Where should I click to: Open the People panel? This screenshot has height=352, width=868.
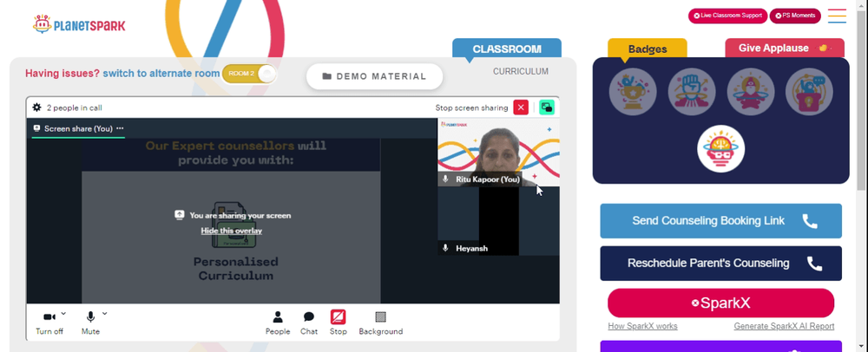[x=278, y=323]
